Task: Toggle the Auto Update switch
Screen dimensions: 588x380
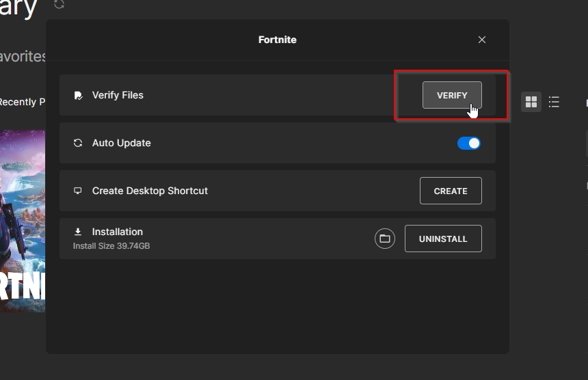Action: [x=469, y=143]
